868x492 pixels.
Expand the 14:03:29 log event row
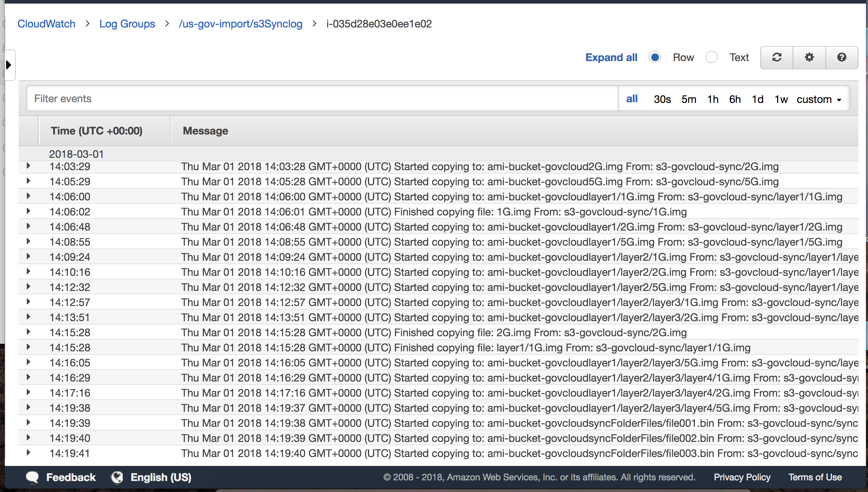(28, 166)
